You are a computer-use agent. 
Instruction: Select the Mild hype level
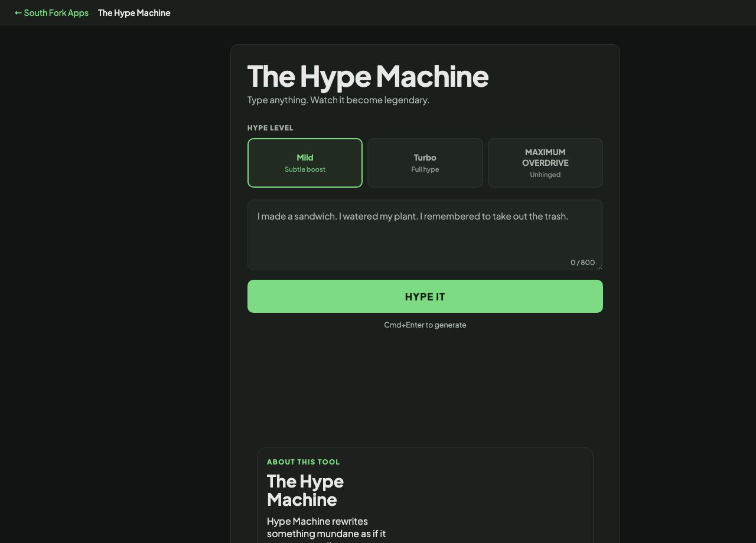[x=305, y=163]
